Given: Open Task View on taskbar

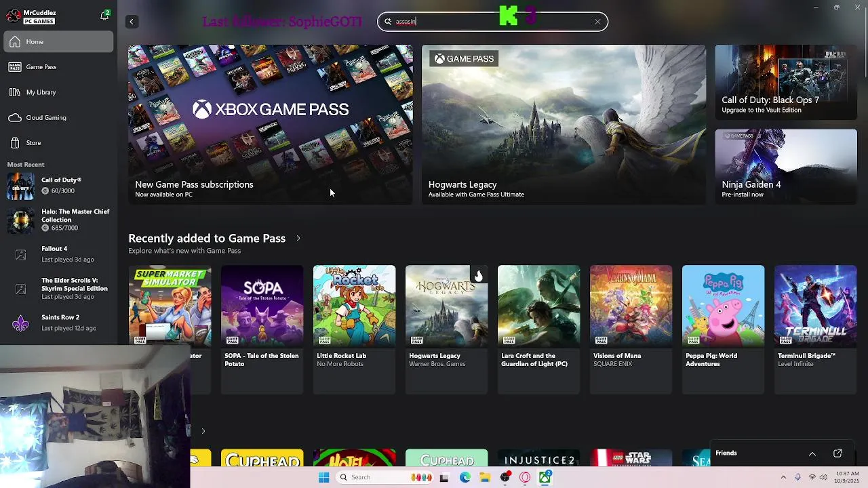Looking at the screenshot, I should click(444, 478).
